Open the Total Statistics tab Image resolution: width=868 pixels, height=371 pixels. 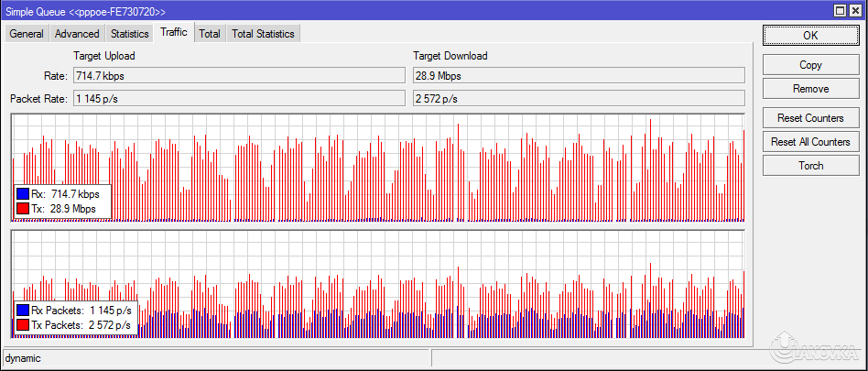pyautogui.click(x=263, y=34)
